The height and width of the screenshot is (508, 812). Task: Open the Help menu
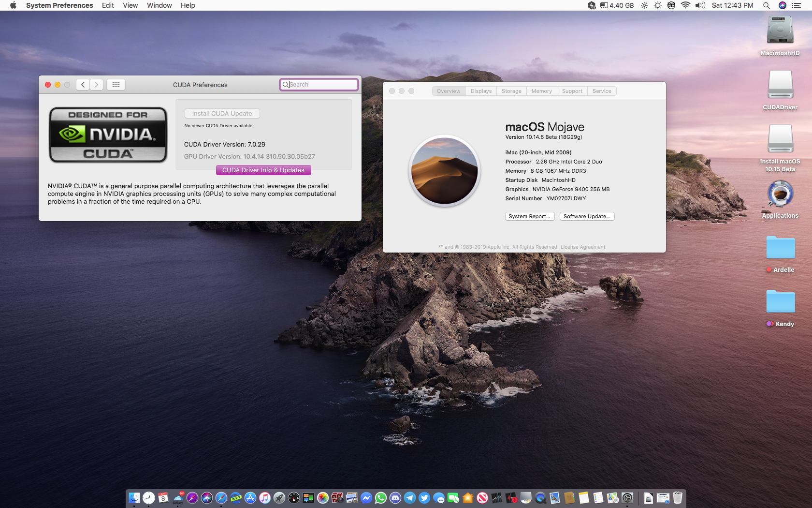[188, 5]
